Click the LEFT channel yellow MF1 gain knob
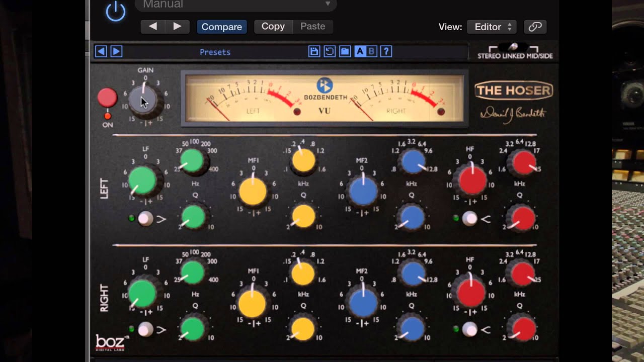Screen dimensions: 644x362 (x=253, y=192)
